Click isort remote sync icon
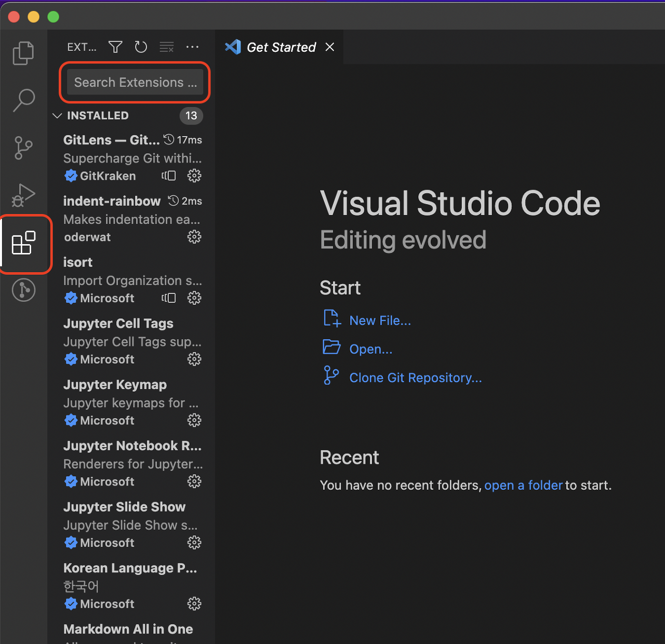The image size is (665, 644). click(x=169, y=298)
